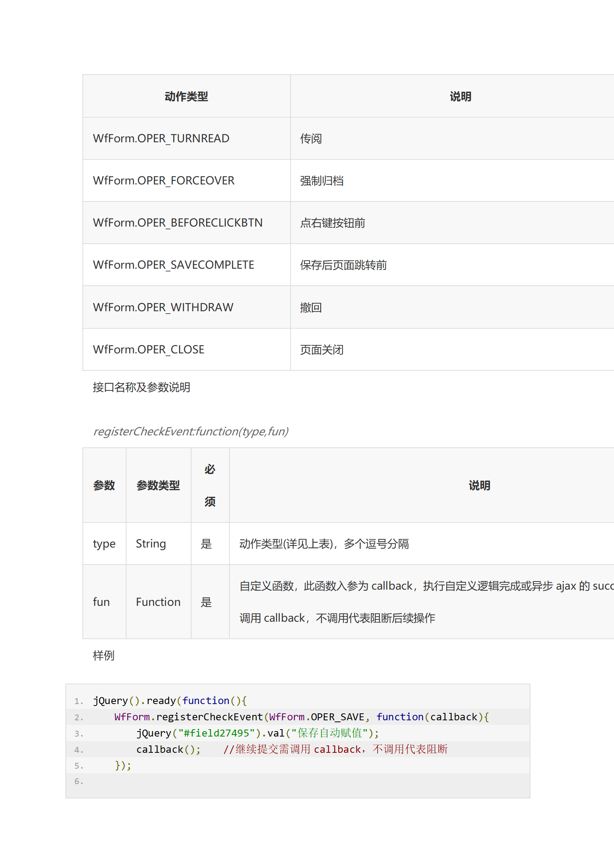Select the WfForm.OPER_CLOSE cell
The width and height of the screenshot is (614, 868).
point(149,350)
